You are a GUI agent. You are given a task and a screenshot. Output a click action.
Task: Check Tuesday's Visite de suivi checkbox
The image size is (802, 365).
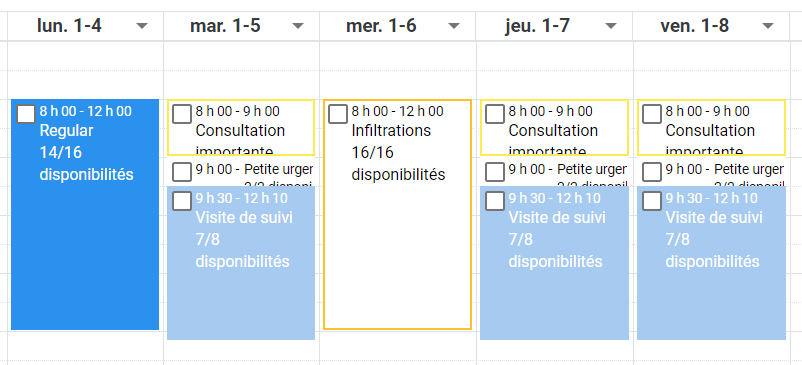coord(182,201)
